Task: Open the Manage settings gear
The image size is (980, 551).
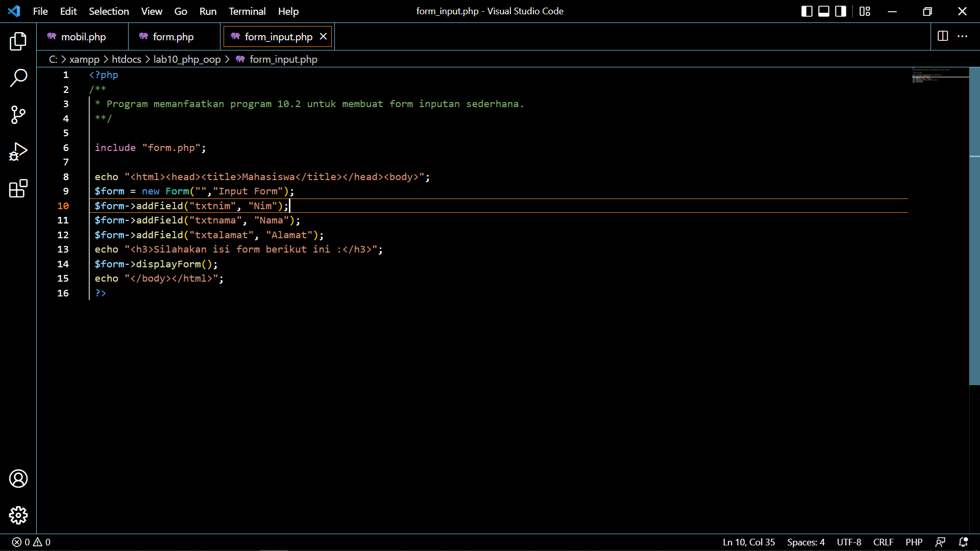Action: (18, 515)
